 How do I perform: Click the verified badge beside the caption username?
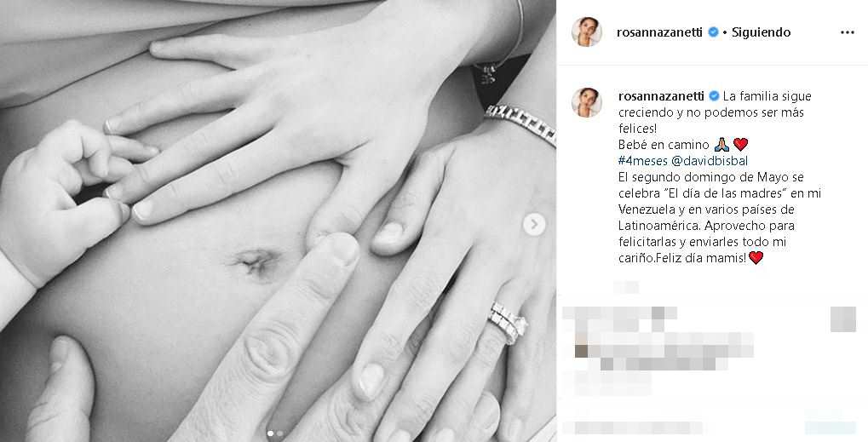714,96
